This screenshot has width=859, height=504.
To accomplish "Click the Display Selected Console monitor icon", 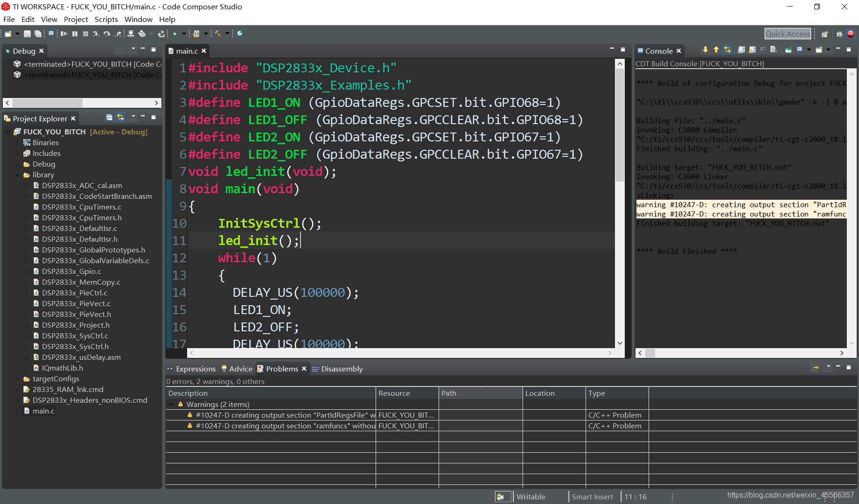I will [x=799, y=49].
